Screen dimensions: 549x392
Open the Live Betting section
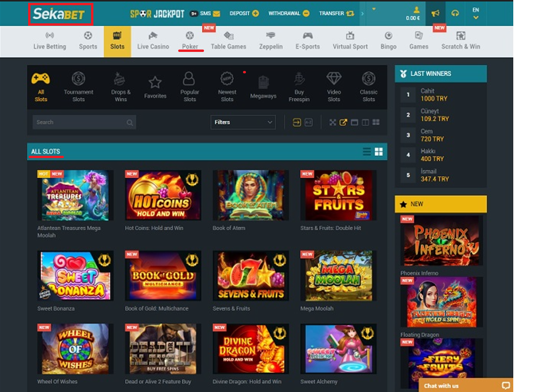tap(50, 41)
